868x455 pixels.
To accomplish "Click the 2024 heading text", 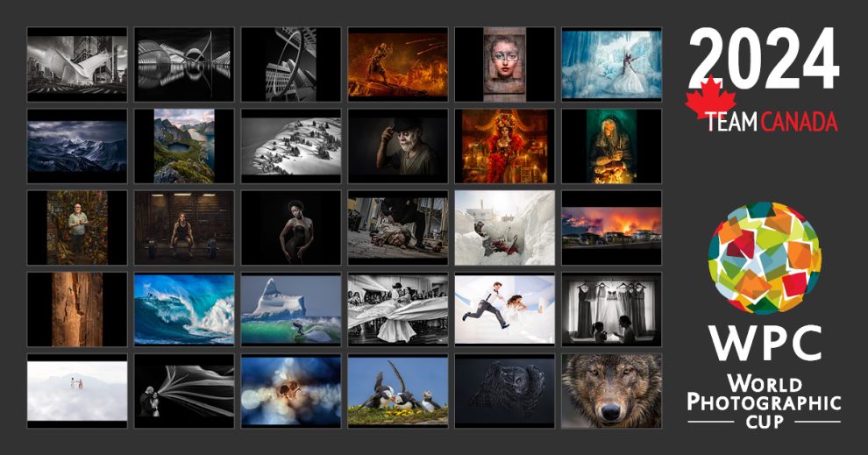I will (763, 60).
